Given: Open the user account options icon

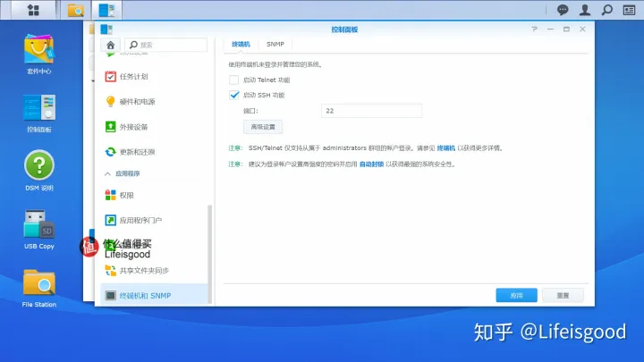Looking at the screenshot, I should pos(584,10).
